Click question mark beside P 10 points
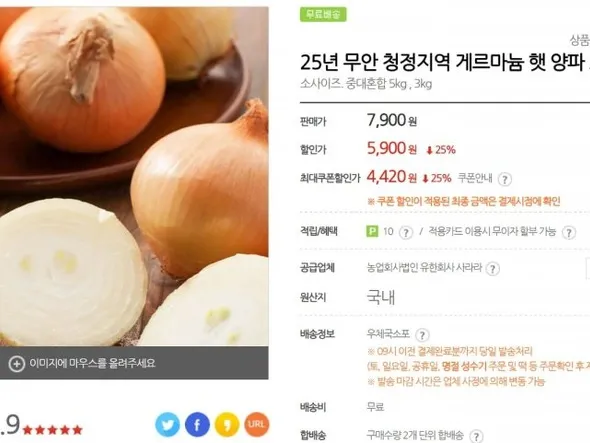590x443 pixels. coord(406,233)
